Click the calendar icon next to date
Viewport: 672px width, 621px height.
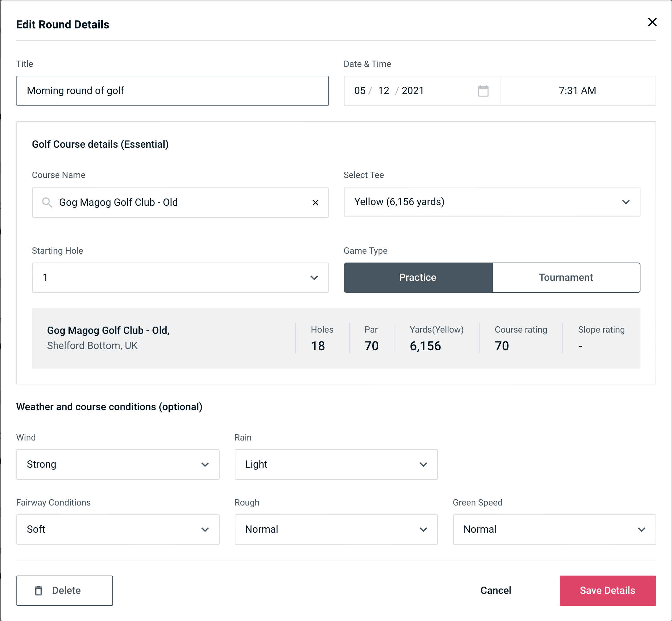click(482, 91)
